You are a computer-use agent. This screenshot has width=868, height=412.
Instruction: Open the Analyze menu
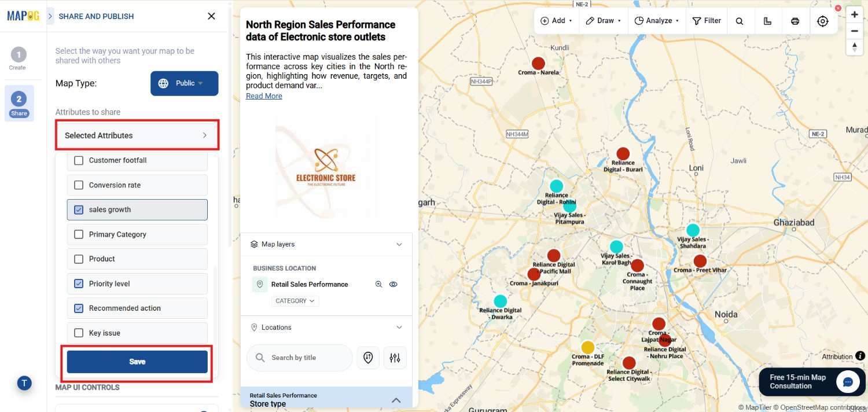click(657, 21)
